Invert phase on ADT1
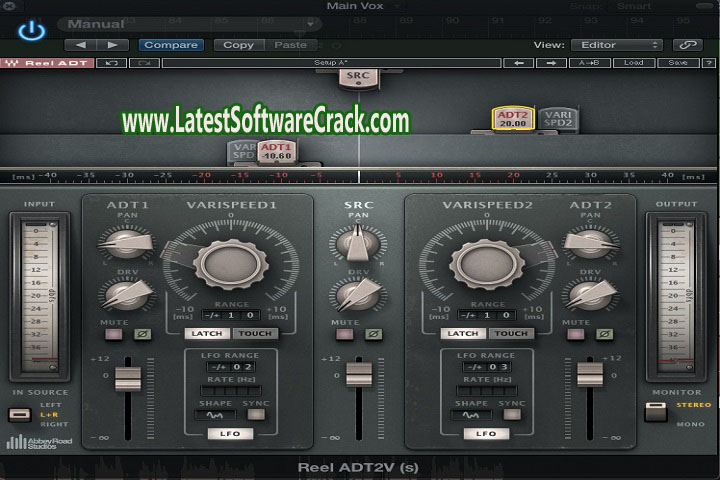The image size is (720, 480). pos(142,333)
